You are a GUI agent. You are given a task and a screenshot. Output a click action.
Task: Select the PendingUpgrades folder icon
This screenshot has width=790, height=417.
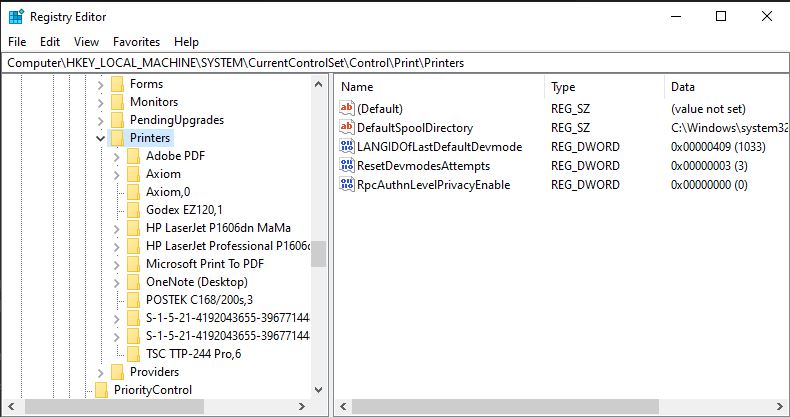pyautogui.click(x=117, y=120)
